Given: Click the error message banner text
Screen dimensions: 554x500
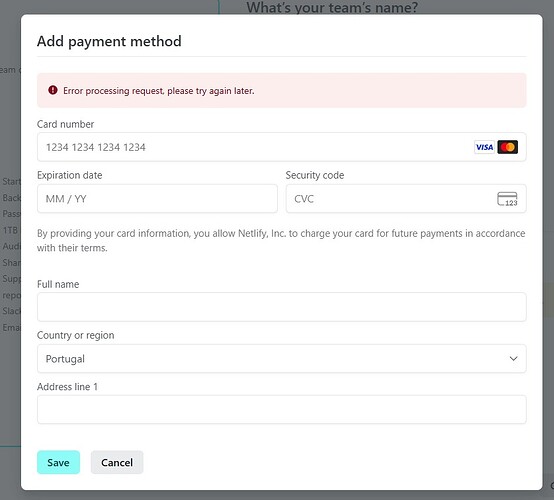Looking at the screenshot, I should click(x=159, y=91).
